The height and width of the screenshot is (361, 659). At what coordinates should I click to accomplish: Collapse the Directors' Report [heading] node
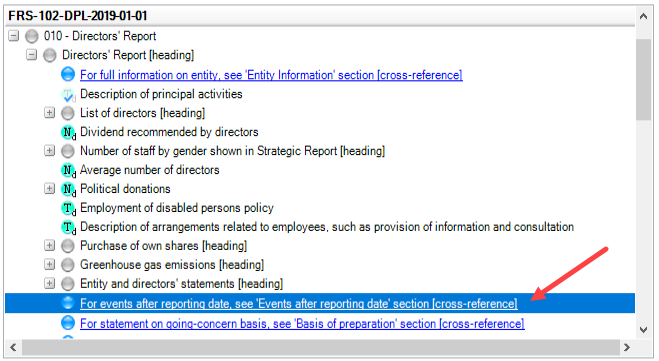click(x=32, y=55)
